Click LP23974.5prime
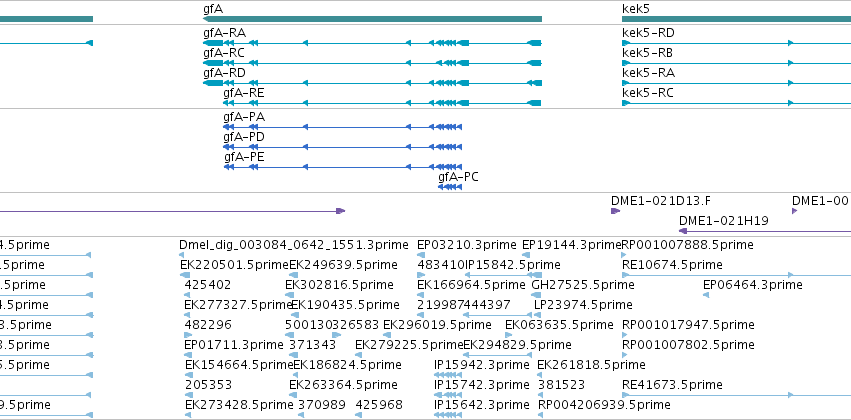 583,305
